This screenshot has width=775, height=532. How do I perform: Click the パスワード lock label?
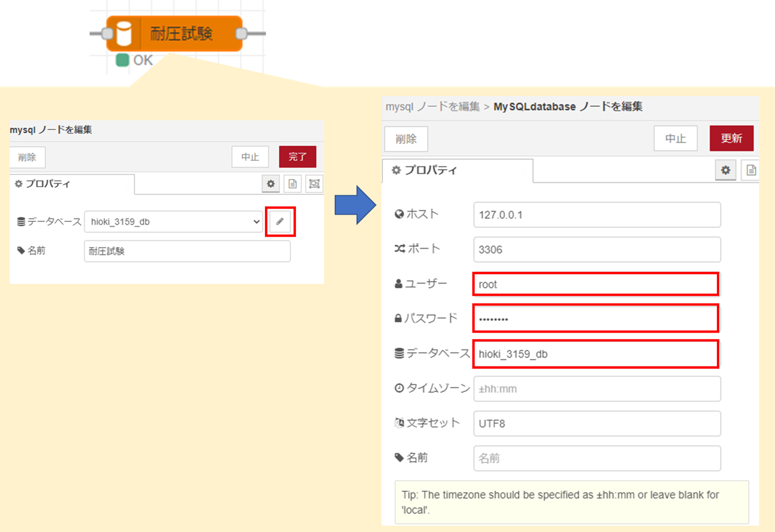pyautogui.click(x=426, y=318)
